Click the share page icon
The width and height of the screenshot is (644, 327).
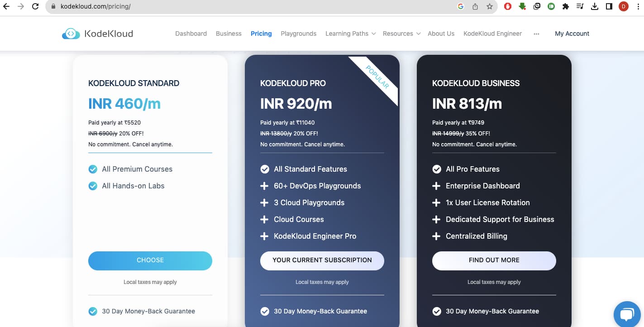coord(475,7)
